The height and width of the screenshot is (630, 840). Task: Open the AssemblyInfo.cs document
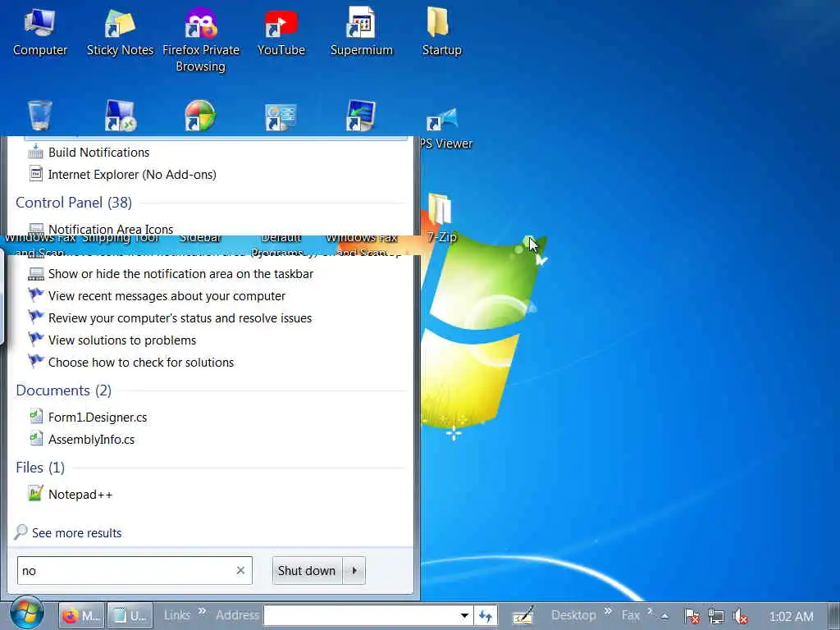click(91, 440)
